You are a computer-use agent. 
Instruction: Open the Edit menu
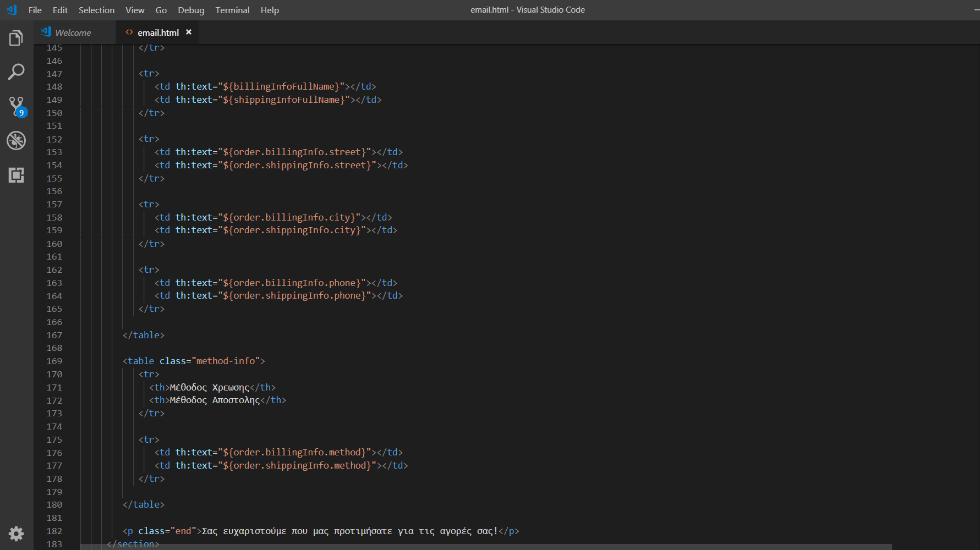(60, 10)
